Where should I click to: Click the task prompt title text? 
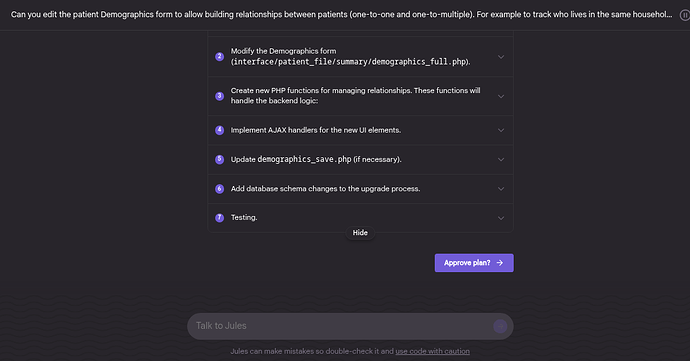pos(341,15)
